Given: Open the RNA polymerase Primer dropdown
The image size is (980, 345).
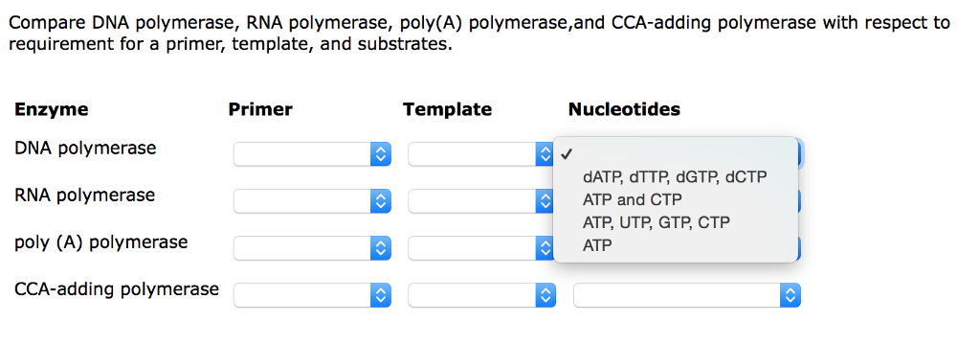Looking at the screenshot, I should coord(313,201).
